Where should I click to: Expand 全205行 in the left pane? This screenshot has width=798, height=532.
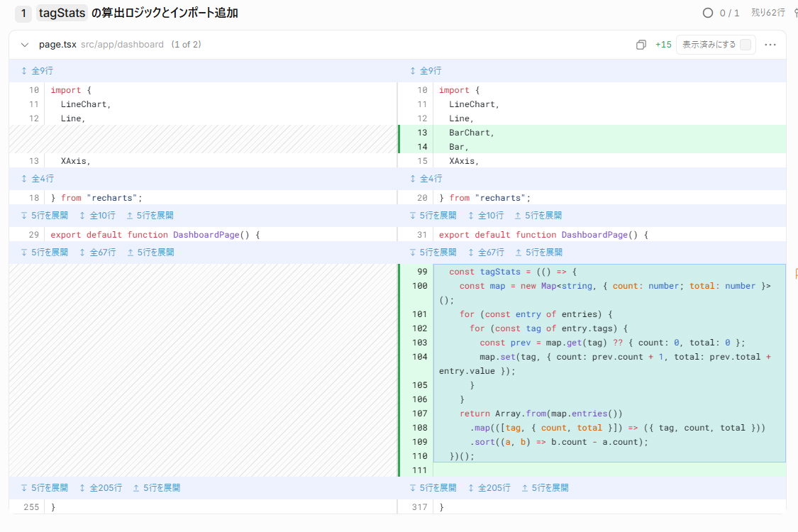click(x=100, y=488)
